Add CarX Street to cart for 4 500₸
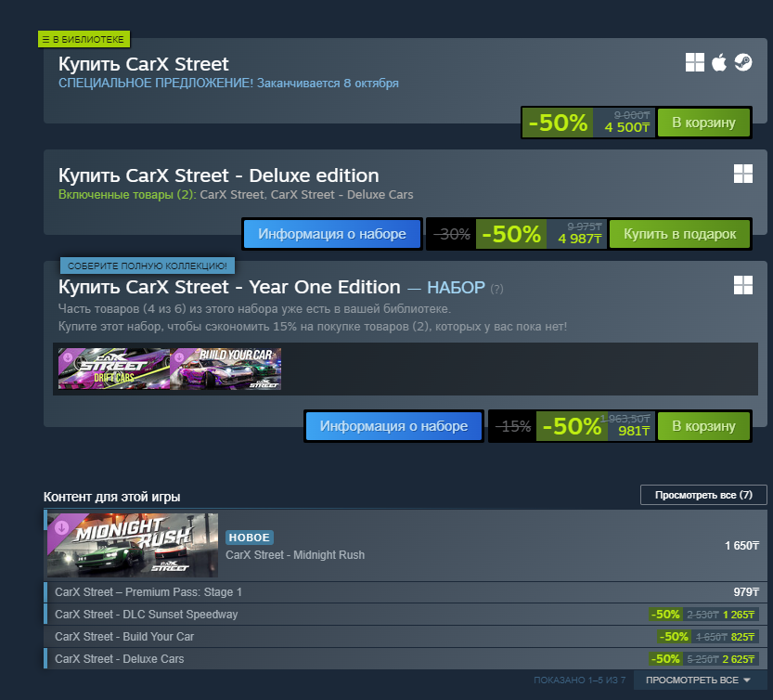 703,123
